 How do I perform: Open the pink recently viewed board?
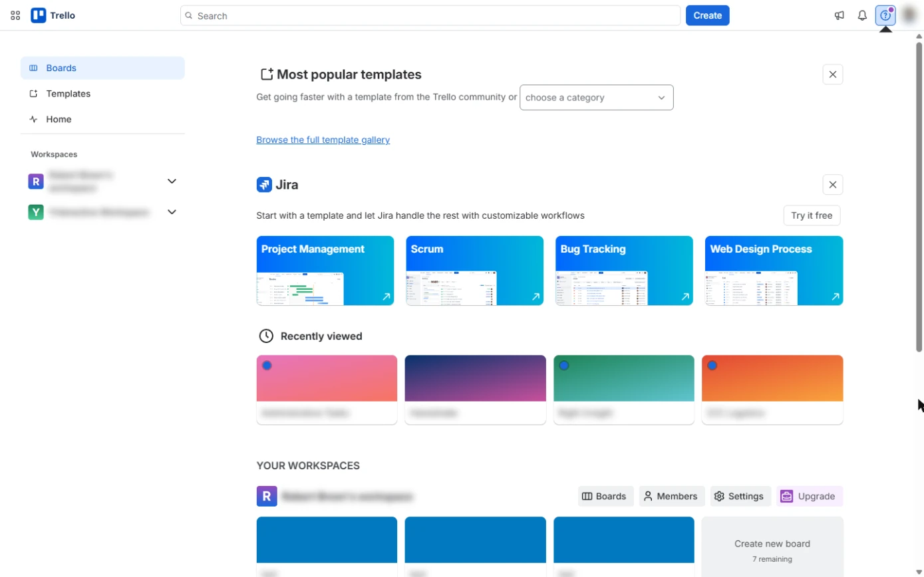(x=327, y=390)
